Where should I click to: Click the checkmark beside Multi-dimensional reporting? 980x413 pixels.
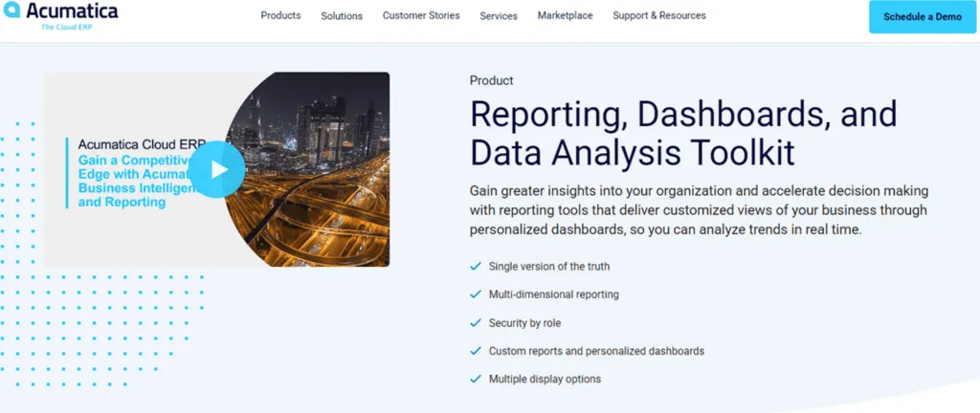[x=476, y=293]
